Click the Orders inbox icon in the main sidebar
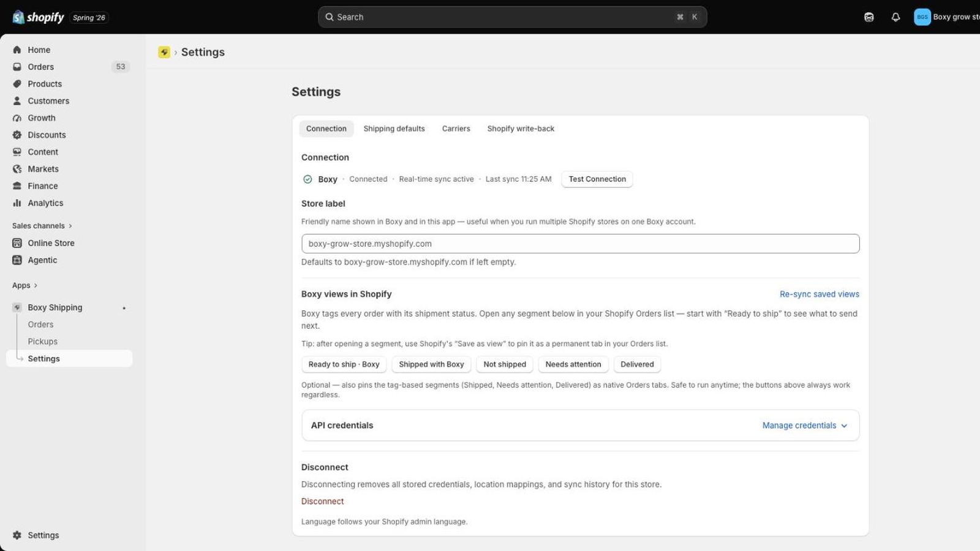The height and width of the screenshot is (551, 980). [x=17, y=67]
